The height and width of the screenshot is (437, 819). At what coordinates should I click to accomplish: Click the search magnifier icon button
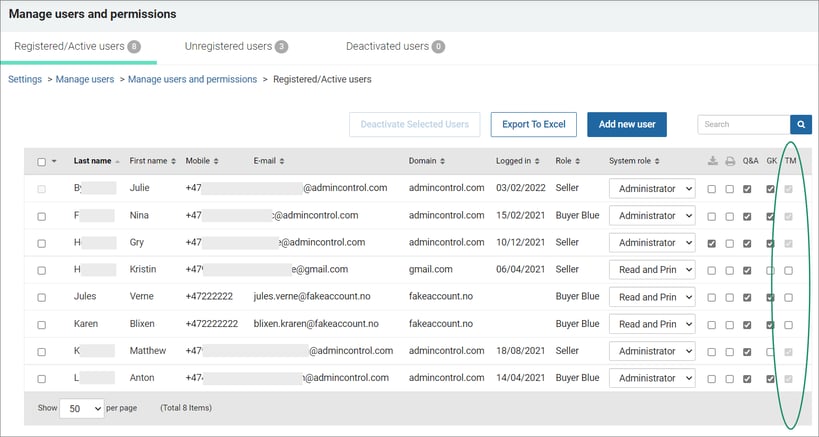tap(801, 125)
